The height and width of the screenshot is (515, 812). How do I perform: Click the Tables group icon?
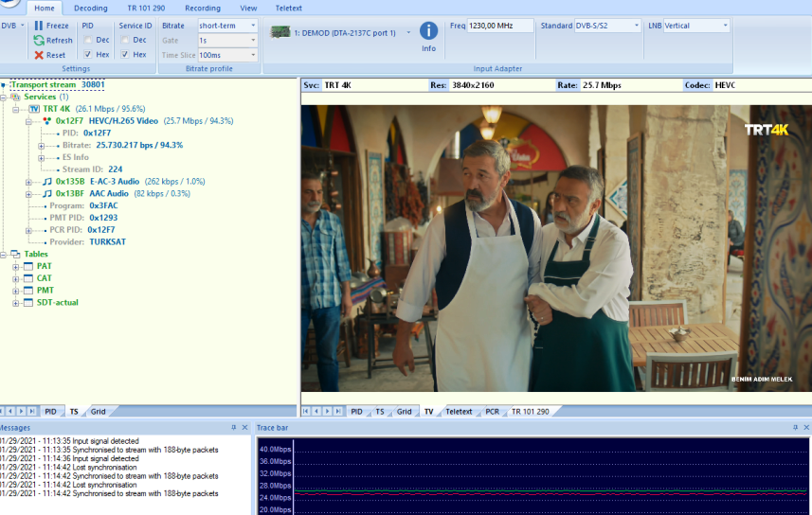(x=15, y=254)
